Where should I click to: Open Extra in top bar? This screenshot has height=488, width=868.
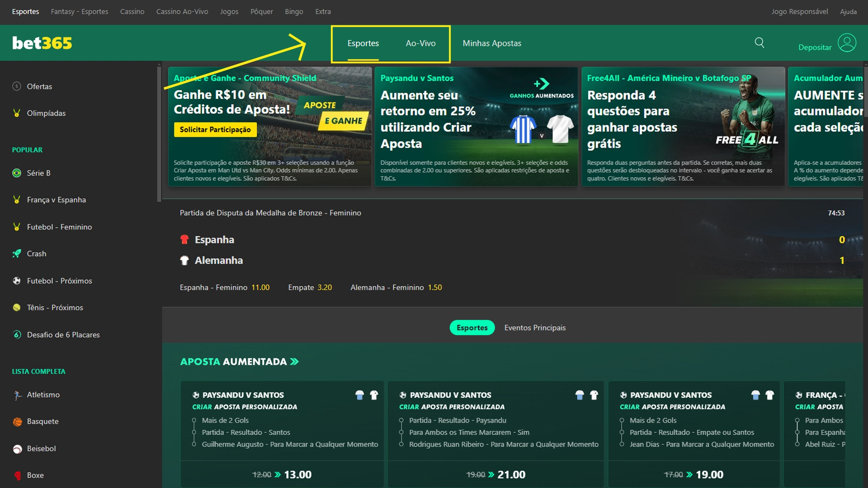(x=323, y=12)
